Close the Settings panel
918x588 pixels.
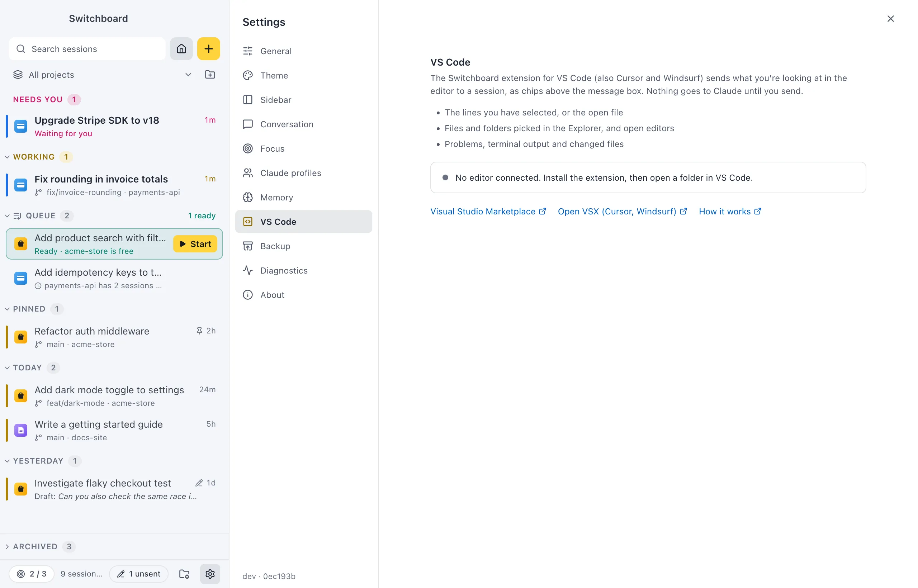(x=890, y=19)
